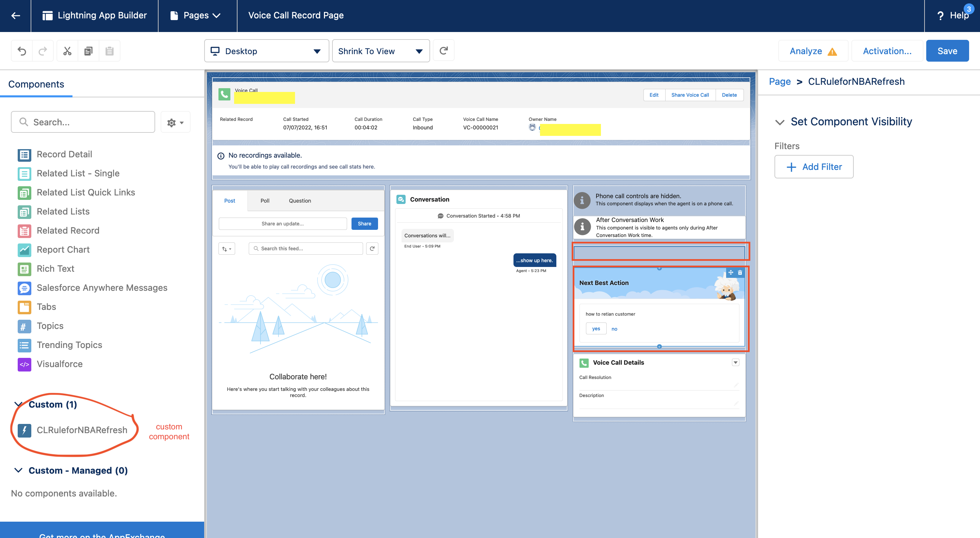Select the Report Chart component icon
Viewport: 980px width, 538px height.
pos(24,250)
